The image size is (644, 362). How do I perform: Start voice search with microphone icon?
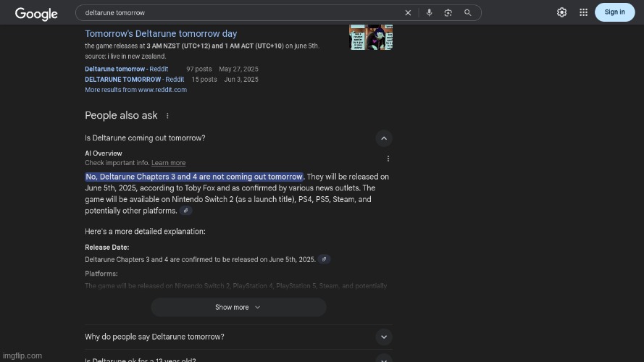[429, 13]
